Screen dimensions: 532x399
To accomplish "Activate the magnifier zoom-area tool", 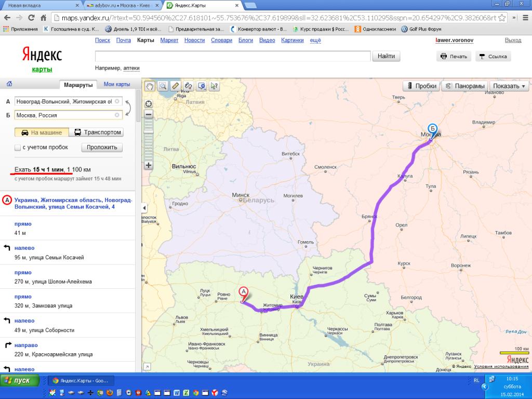I will [x=163, y=86].
